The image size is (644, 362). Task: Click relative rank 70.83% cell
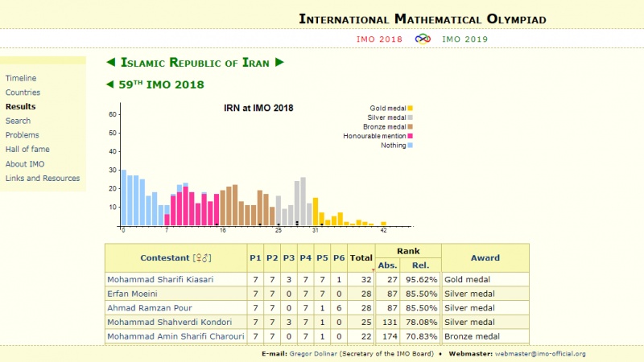(420, 336)
